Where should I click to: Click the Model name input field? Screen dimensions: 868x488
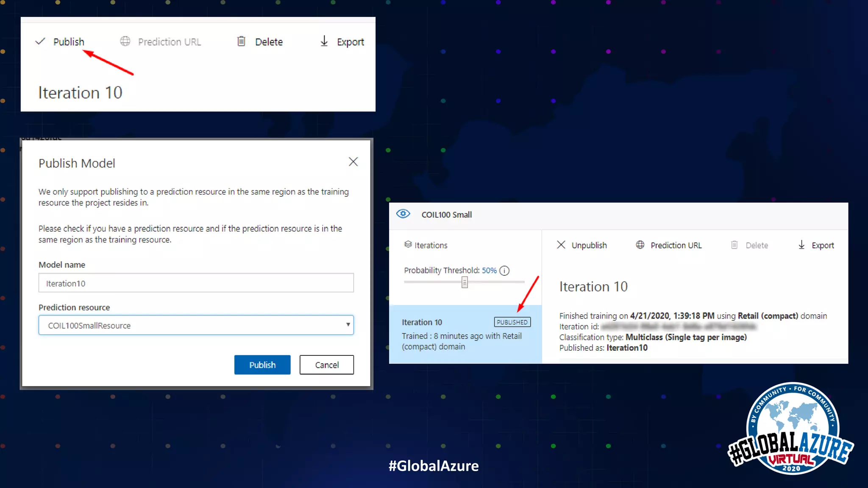click(196, 283)
